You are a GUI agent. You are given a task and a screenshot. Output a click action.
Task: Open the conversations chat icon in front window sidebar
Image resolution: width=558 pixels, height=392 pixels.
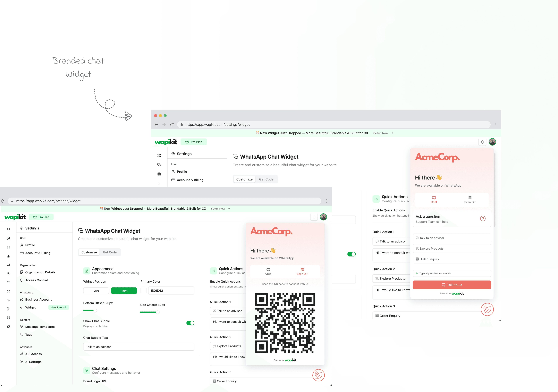pos(9,239)
